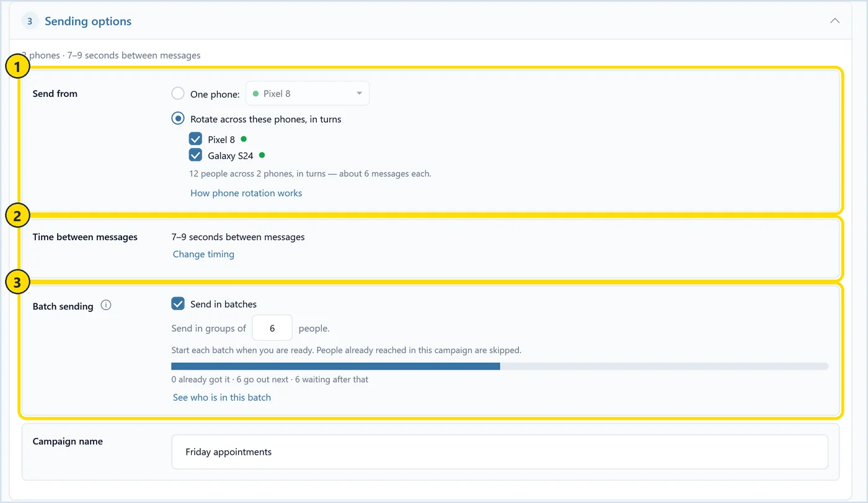Screen dimensions: 868x503
Task: Click the Change timing link
Action: [x=203, y=254]
